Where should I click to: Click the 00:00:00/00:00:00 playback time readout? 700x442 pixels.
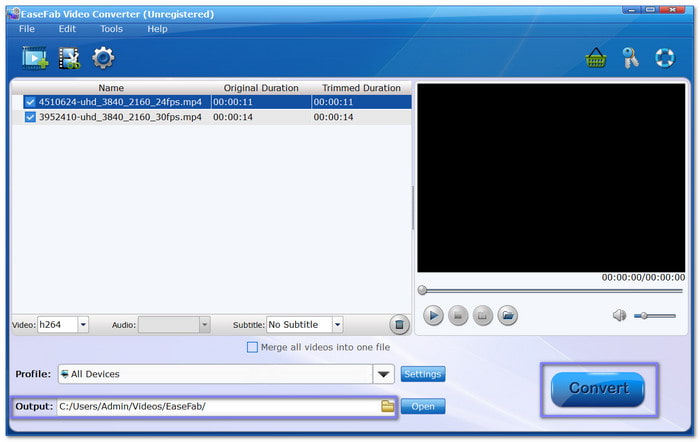click(643, 278)
